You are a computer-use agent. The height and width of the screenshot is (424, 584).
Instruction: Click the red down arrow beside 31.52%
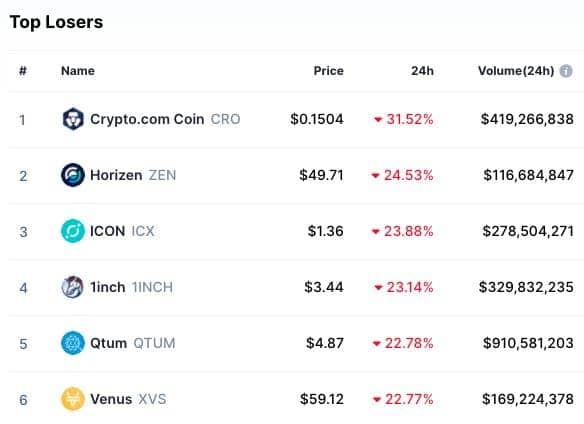point(378,120)
